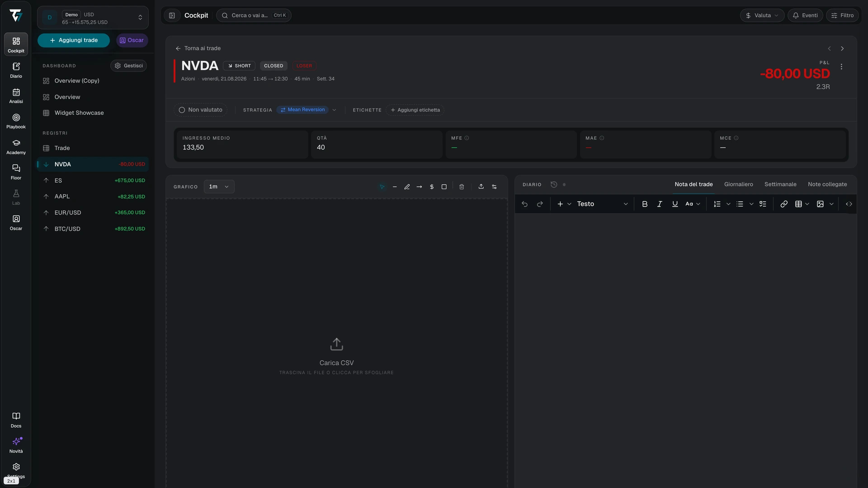Screen dimensions: 868x488
Task: Switch to the Giornaliero tab
Action: (x=738, y=184)
